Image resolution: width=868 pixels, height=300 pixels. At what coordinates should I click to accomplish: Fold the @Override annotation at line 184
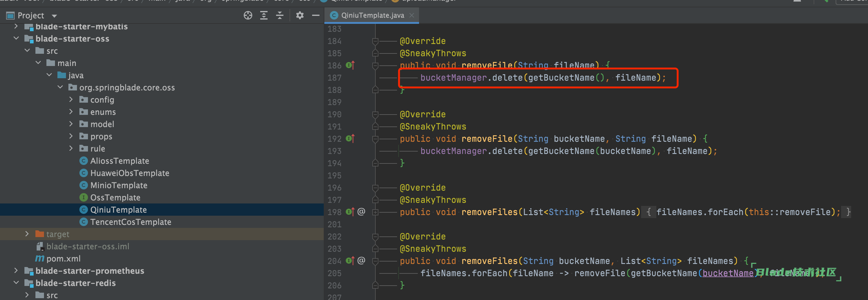pos(375,41)
